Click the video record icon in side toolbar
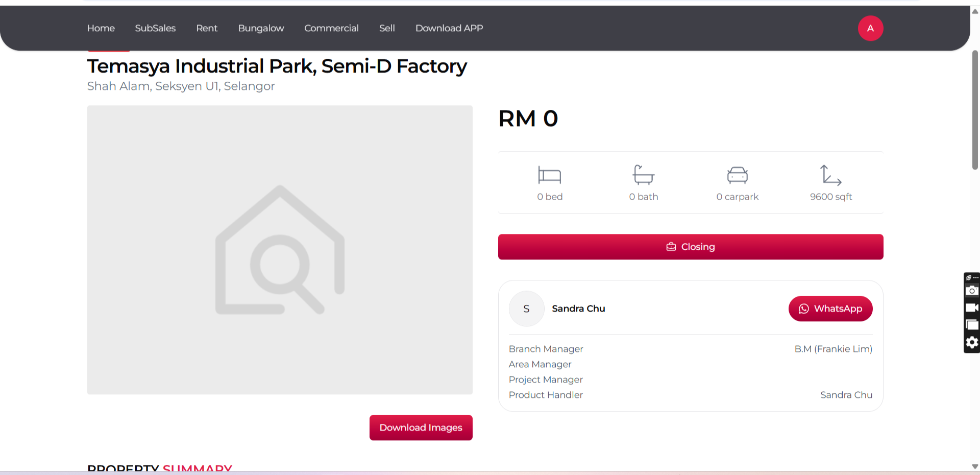The width and height of the screenshot is (980, 475). coord(972,307)
